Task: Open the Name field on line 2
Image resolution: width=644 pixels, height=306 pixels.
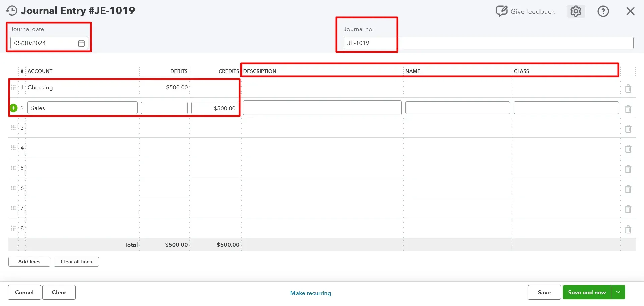Action: point(458,108)
